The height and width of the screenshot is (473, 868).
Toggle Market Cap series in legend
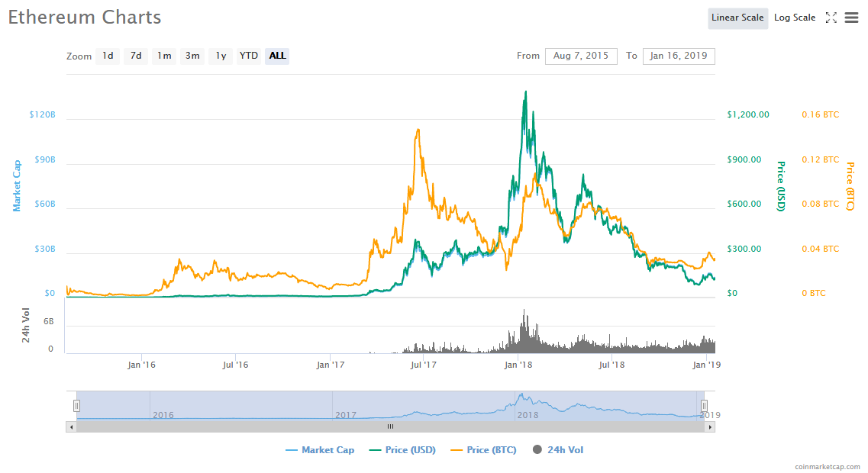[x=319, y=450]
